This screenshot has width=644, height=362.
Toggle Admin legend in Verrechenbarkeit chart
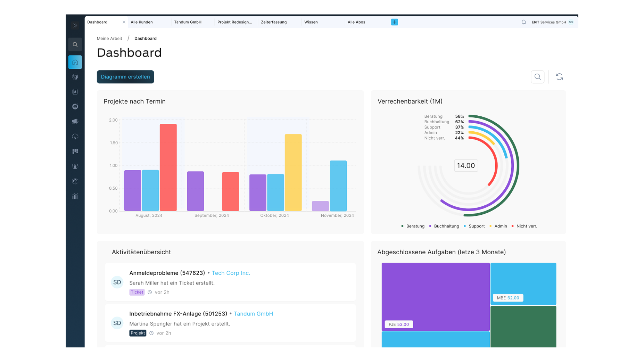pyautogui.click(x=498, y=226)
